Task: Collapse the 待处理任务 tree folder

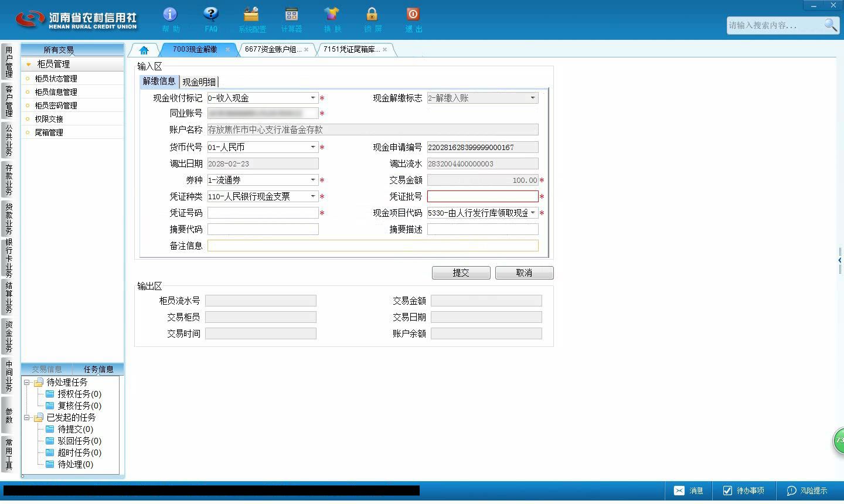Action: tap(26, 382)
